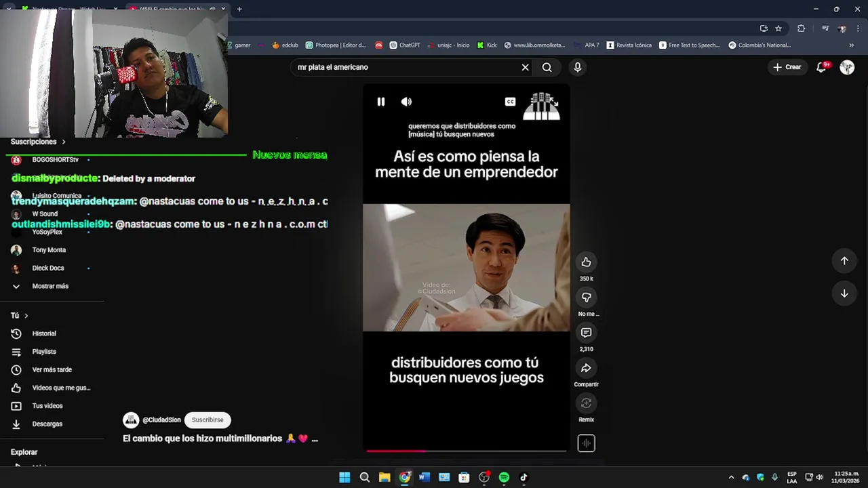The image size is (868, 488).
Task: Open the Kick bookmark
Action: pyautogui.click(x=487, y=45)
